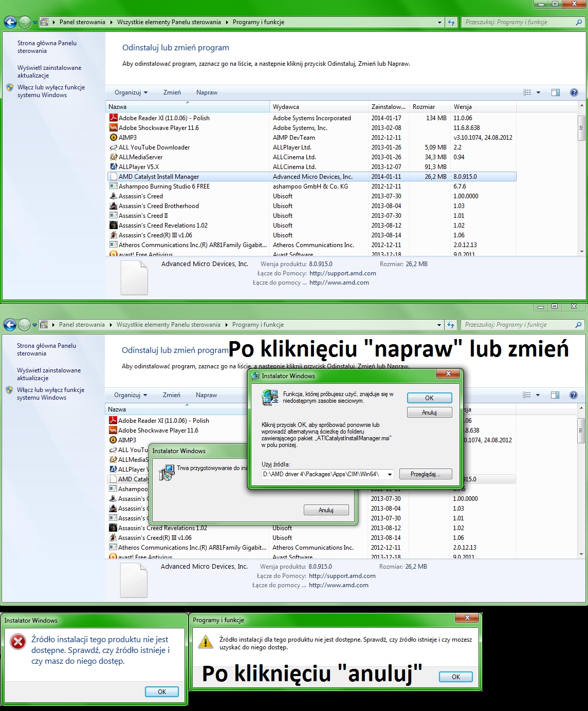Sort by the 'Wydawca' column in the upper window
The image size is (588, 711).
coord(319,107)
